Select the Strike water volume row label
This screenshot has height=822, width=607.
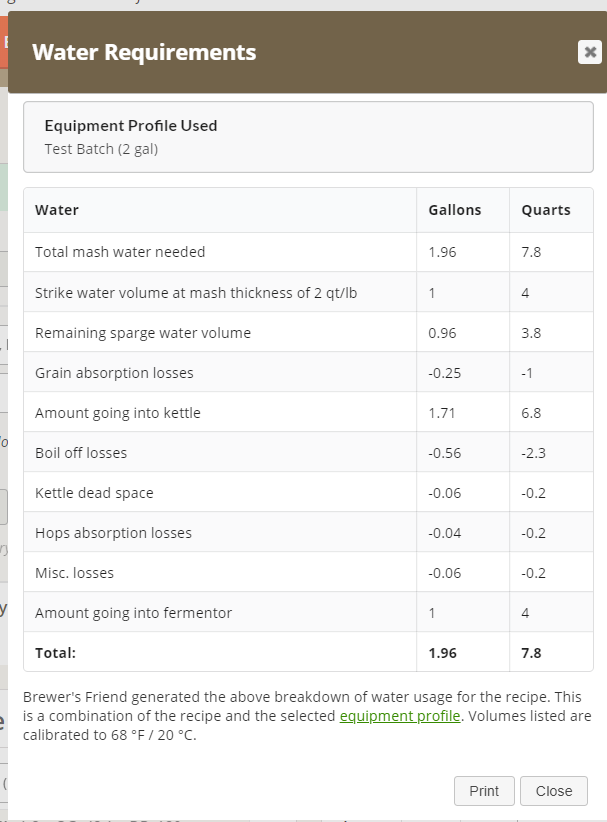click(196, 293)
